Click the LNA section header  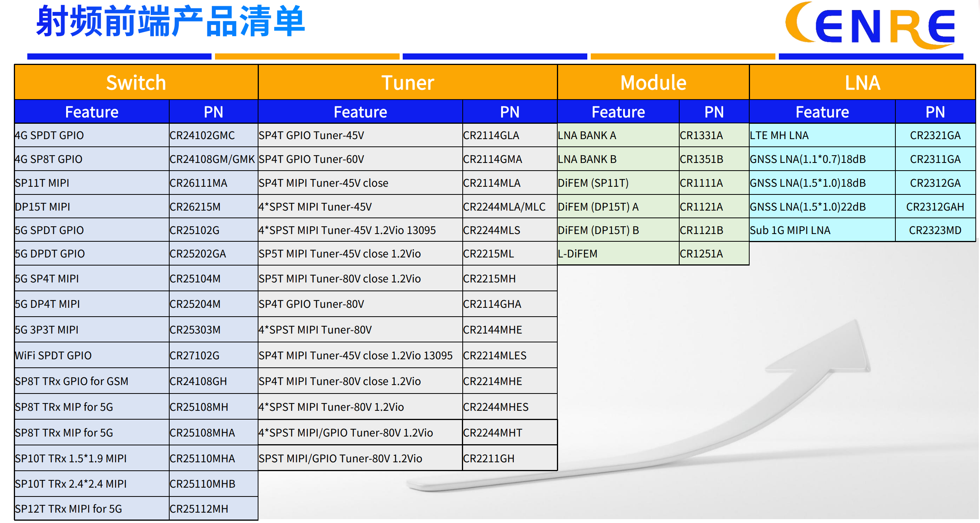pyautogui.click(x=862, y=82)
